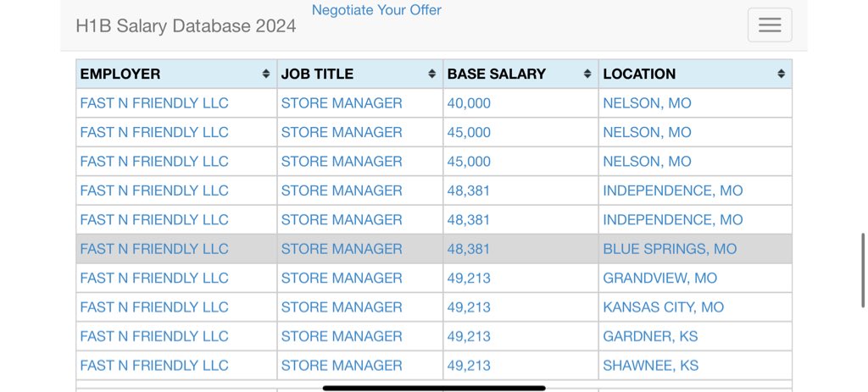Image resolution: width=868 pixels, height=392 pixels.
Task: Select the EMPLOYER column header
Action: pos(120,75)
